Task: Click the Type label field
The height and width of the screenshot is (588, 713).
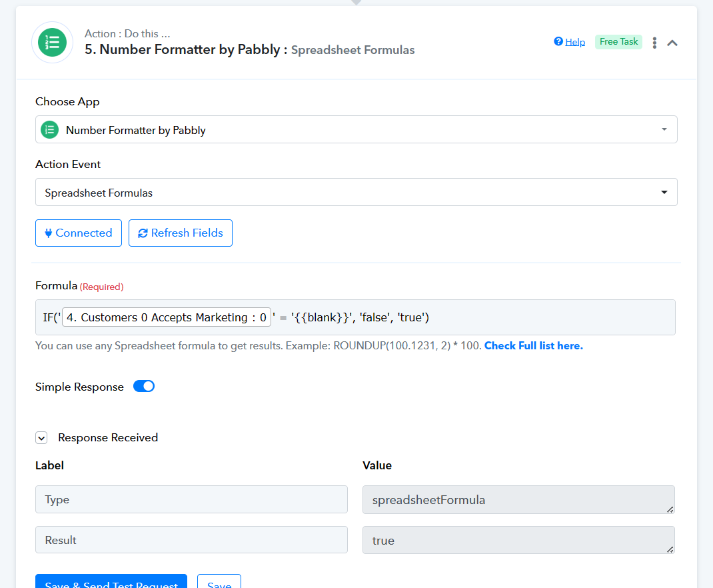Action: pyautogui.click(x=191, y=499)
